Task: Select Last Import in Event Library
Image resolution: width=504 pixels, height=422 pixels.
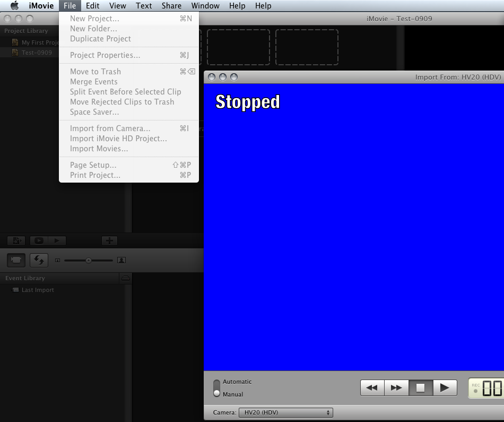Action: pyautogui.click(x=38, y=290)
